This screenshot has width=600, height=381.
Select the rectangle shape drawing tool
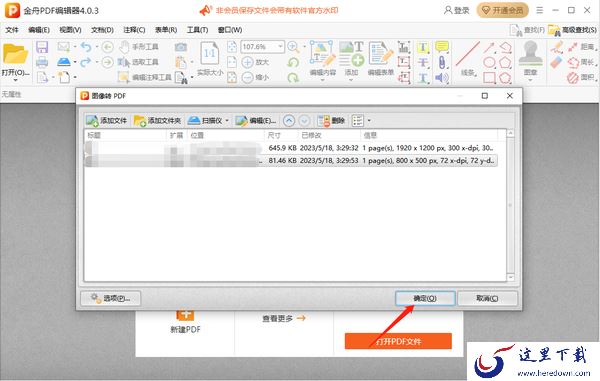point(489,77)
